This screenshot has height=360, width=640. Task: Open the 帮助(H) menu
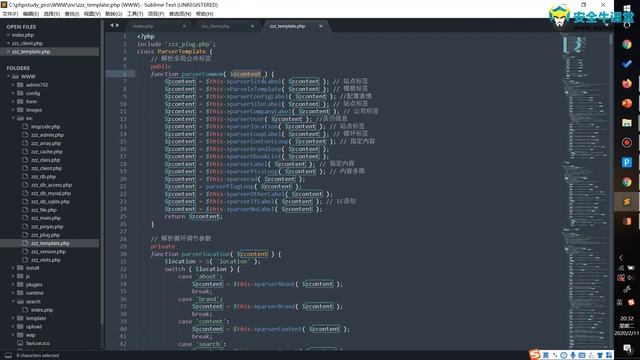pos(204,14)
